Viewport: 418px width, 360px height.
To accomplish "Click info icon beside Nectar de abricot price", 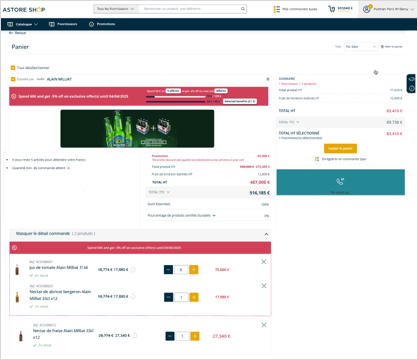I will [133, 296].
